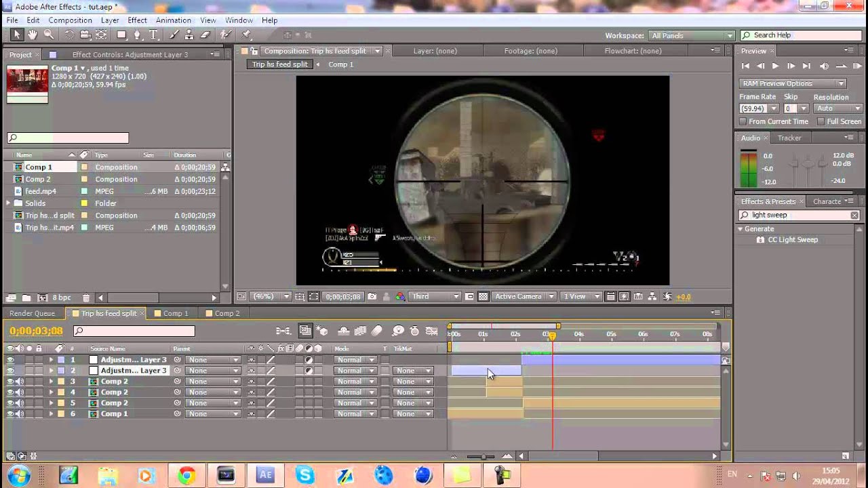The height and width of the screenshot is (488, 868).
Task: Switch to the Tracker panel tab
Action: pos(789,138)
